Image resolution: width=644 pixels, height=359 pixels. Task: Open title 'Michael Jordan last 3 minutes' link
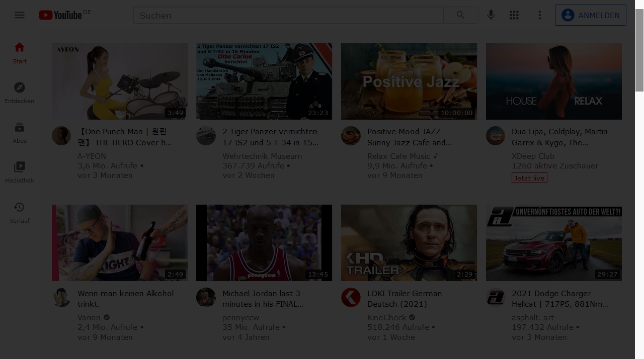point(263,299)
